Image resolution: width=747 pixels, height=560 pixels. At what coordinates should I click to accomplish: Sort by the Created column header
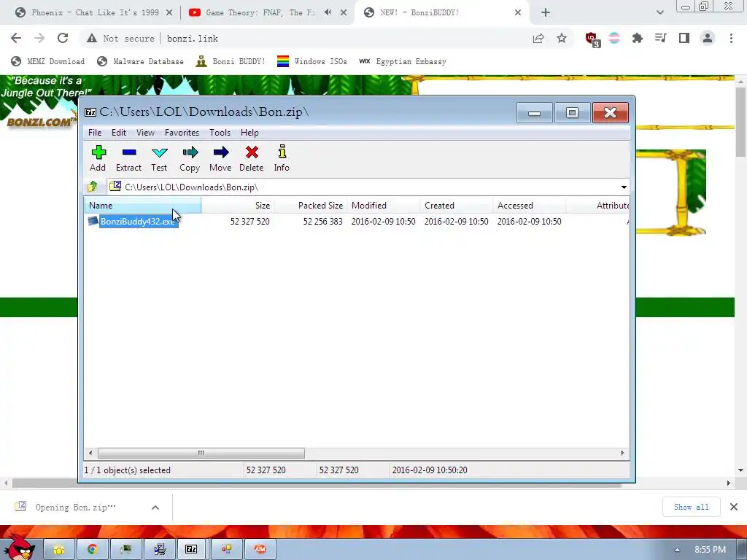coord(457,206)
